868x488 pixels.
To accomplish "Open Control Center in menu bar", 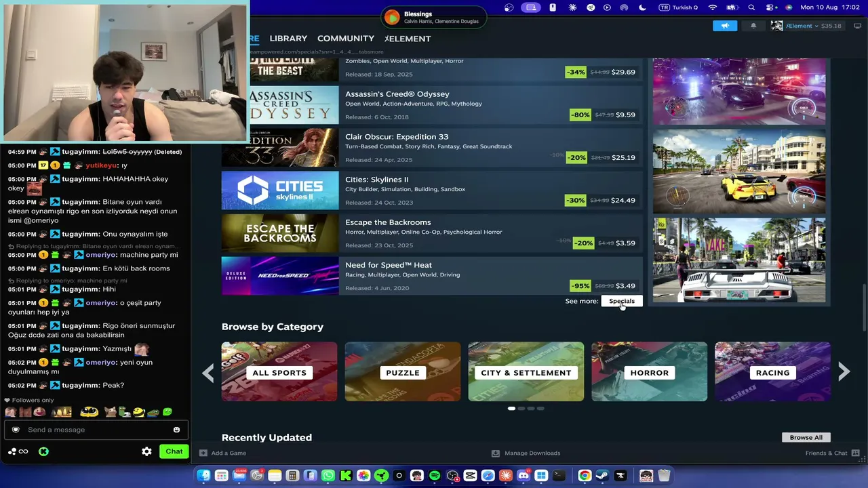I will (770, 7).
